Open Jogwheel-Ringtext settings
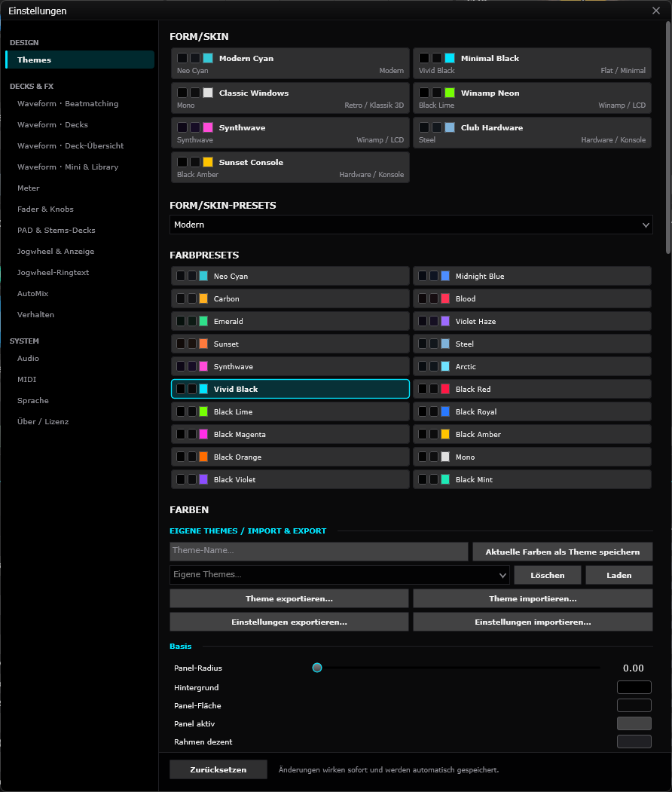The height and width of the screenshot is (792, 672). click(80, 272)
